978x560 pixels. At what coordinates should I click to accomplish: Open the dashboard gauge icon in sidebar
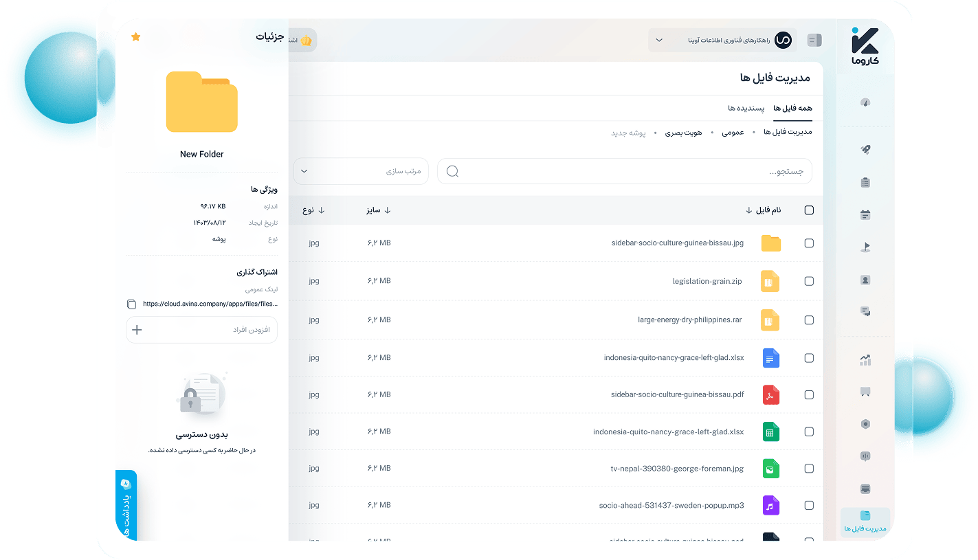click(x=865, y=102)
